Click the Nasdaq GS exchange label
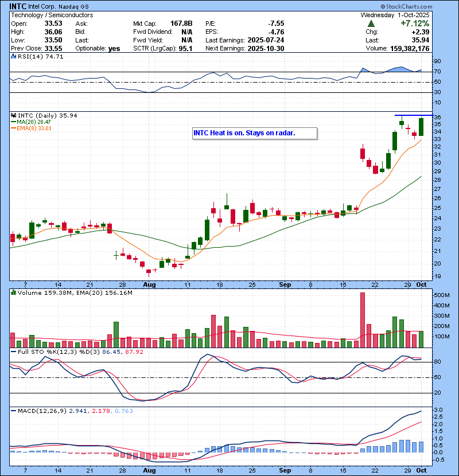The height and width of the screenshot is (476, 459). 73,7
